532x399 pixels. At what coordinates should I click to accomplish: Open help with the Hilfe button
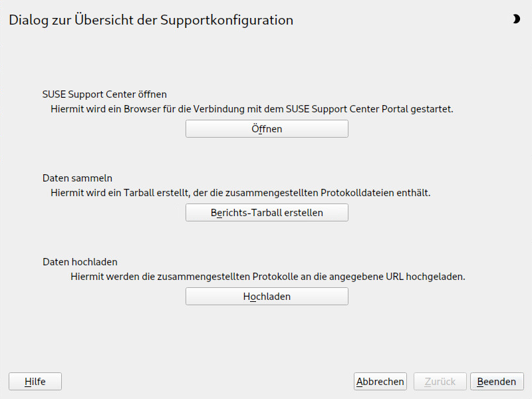coord(35,381)
